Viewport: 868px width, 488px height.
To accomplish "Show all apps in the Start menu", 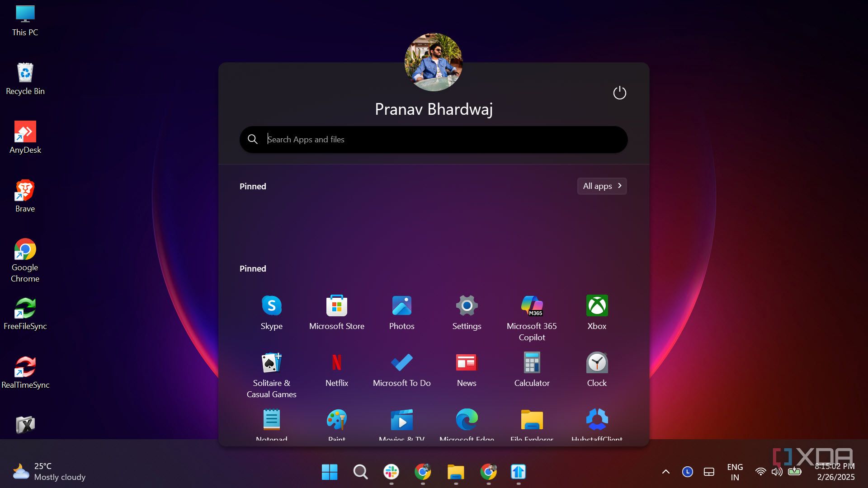I will pos(601,186).
